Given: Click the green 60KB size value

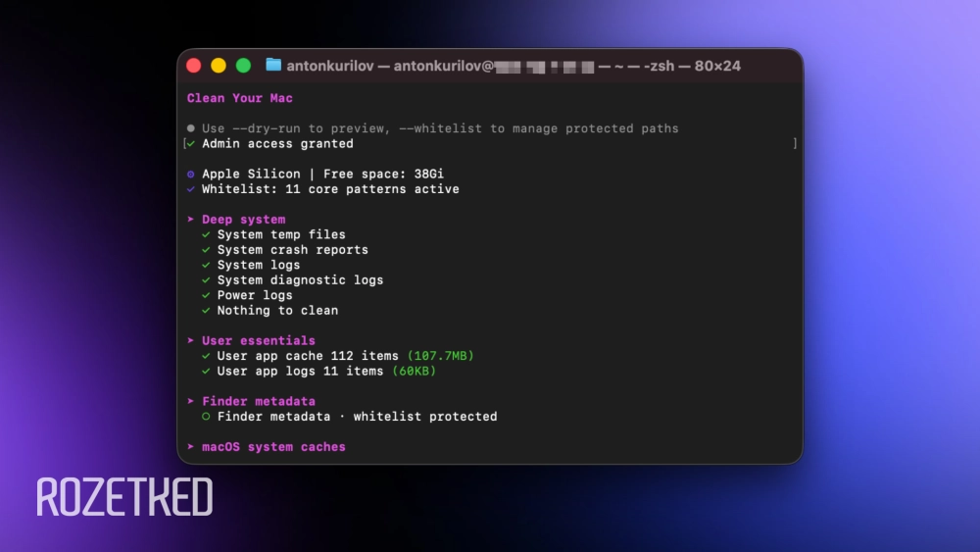Looking at the screenshot, I should pos(414,372).
